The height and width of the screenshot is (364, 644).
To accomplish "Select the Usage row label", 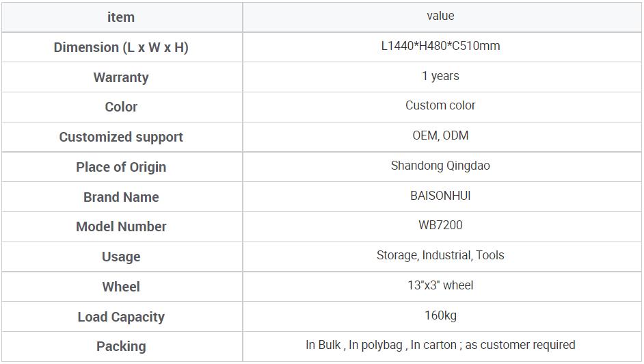I will coord(121,257).
